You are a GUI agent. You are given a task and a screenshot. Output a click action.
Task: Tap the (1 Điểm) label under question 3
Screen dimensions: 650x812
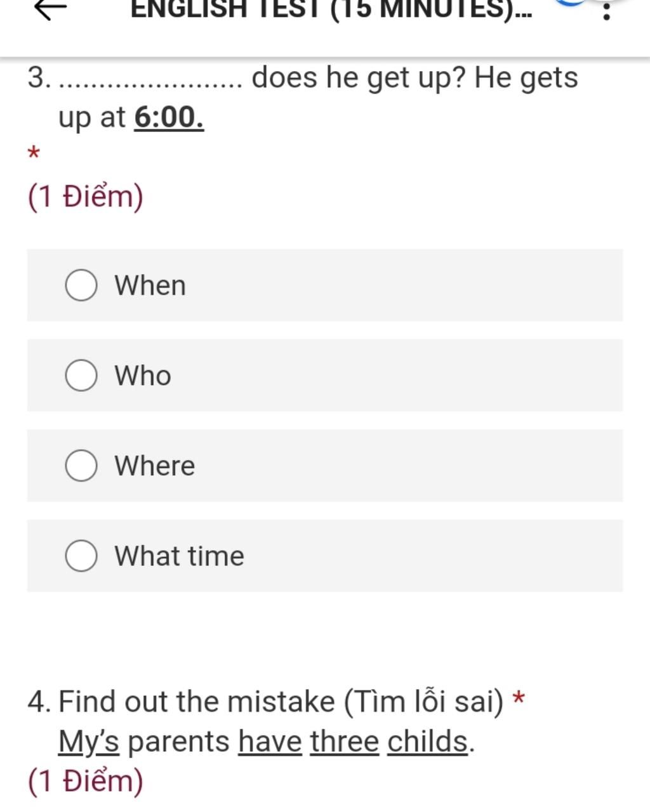(x=86, y=197)
